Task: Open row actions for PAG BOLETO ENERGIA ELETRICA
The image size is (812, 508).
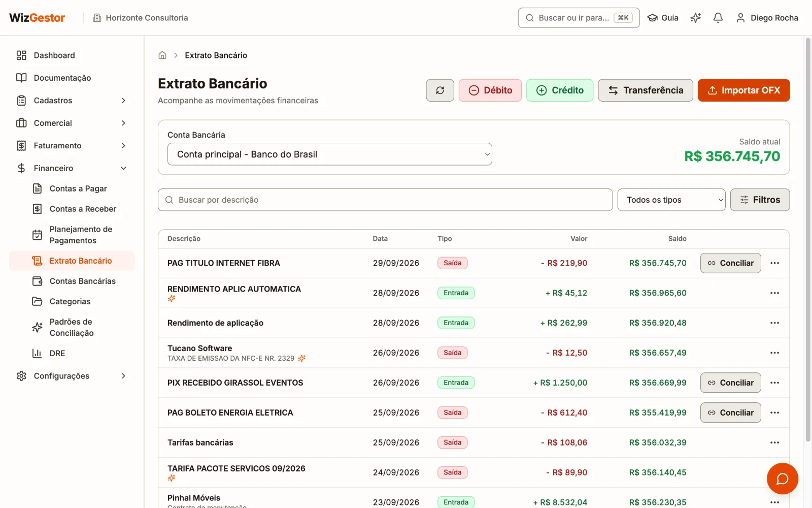Action: coord(774,413)
